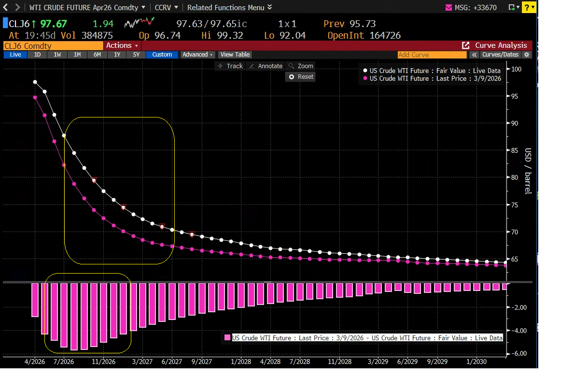
Task: Click the Curve Analysis pop-out icon
Action: tap(466, 45)
